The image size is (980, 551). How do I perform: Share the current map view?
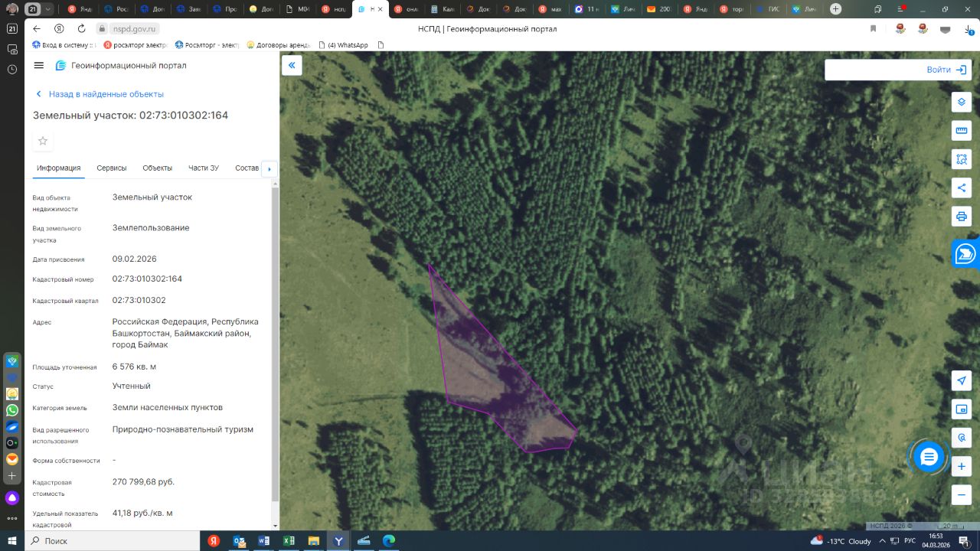[x=962, y=187]
